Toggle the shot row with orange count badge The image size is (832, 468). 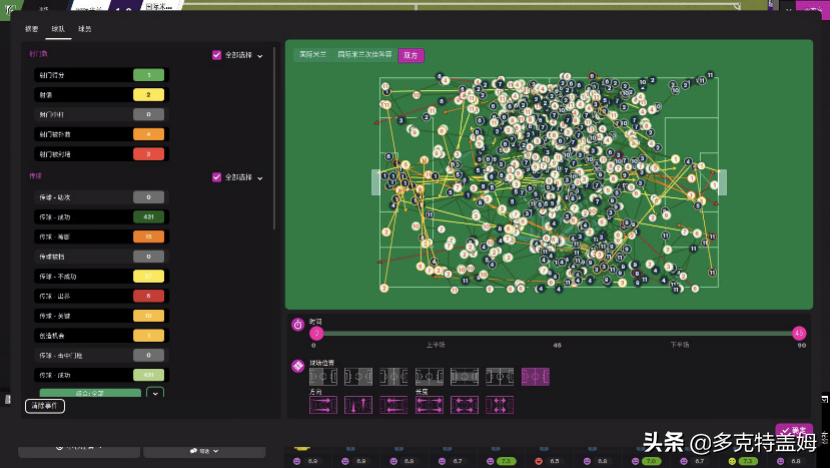(x=101, y=135)
